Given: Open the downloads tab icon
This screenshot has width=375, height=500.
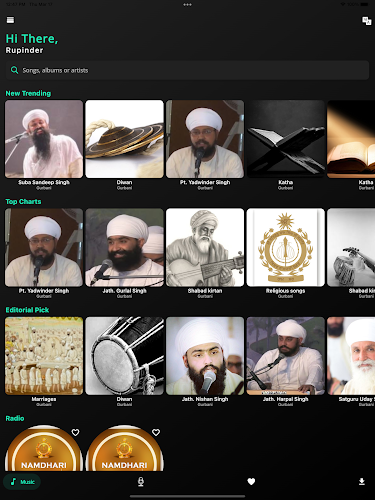Looking at the screenshot, I should pos(362,481).
